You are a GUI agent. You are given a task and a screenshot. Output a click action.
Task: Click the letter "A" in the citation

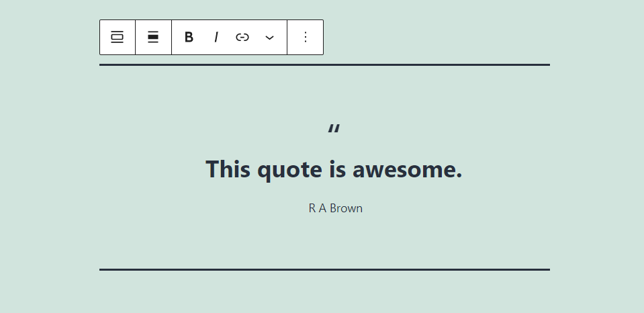[x=322, y=208]
